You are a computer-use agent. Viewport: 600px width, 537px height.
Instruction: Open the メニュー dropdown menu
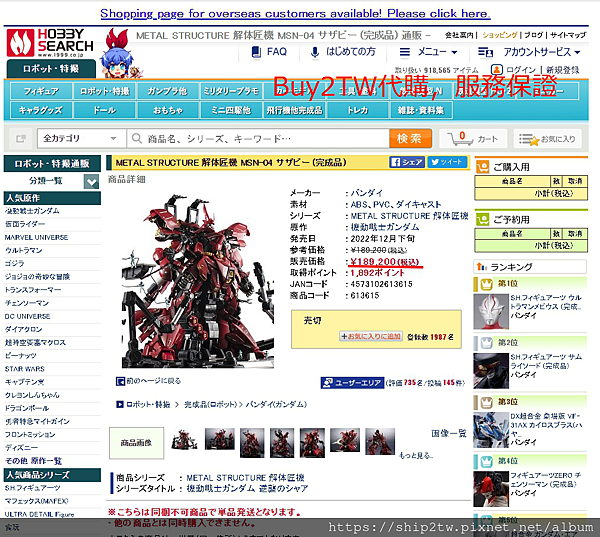(428, 52)
